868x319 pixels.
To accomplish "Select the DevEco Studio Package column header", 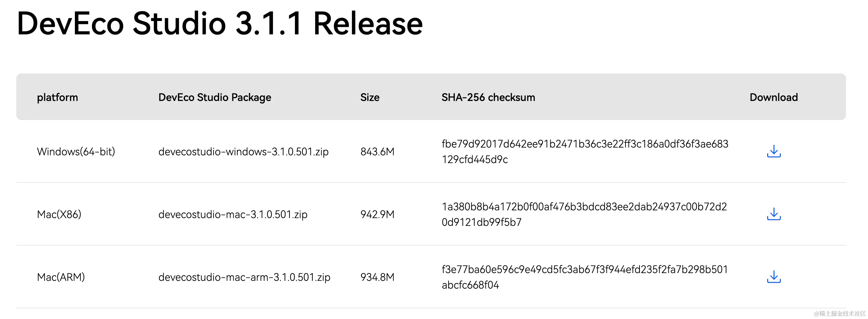I will 215,97.
